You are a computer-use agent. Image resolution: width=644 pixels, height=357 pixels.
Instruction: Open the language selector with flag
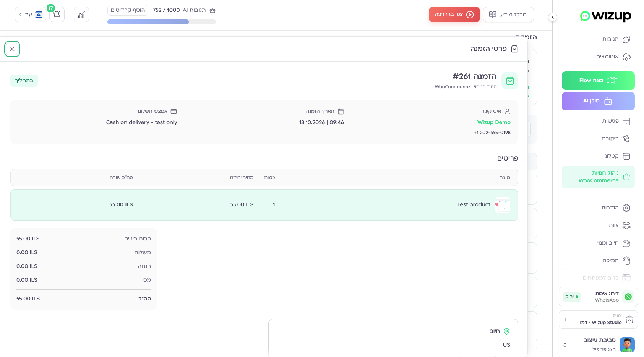pos(31,15)
